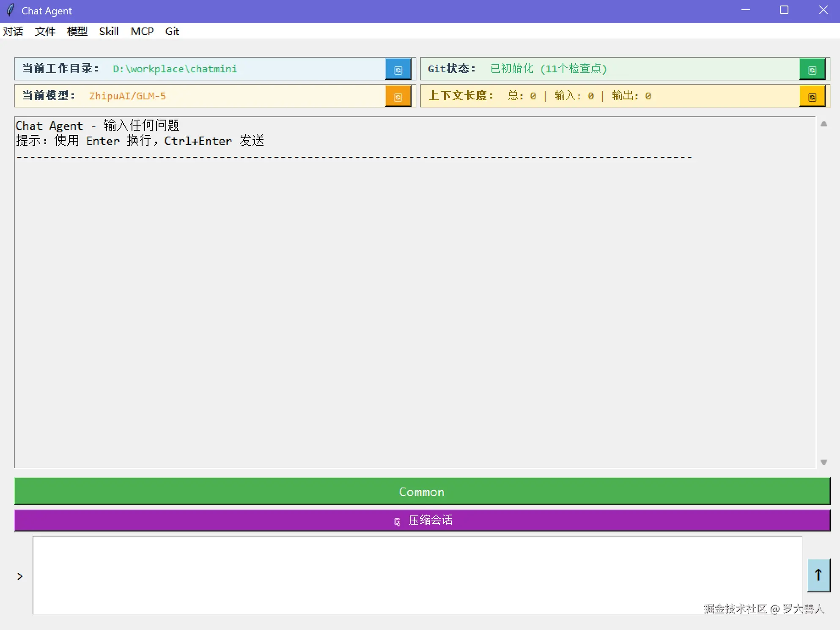Click the yellow context length button

(812, 97)
